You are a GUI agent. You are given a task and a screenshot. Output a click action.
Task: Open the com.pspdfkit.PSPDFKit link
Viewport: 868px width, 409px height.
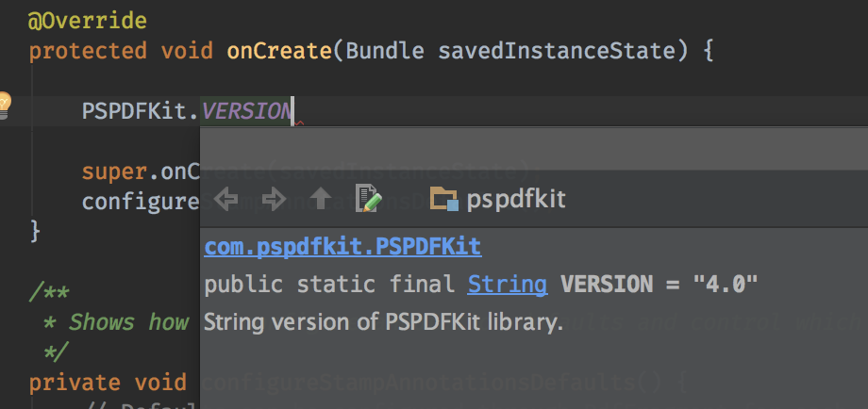click(x=342, y=247)
